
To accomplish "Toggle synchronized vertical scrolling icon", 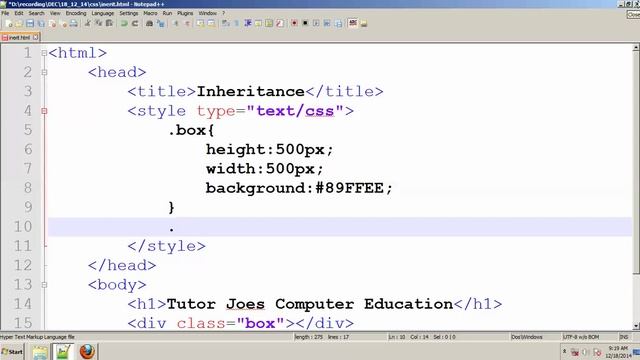I will [199, 23].
